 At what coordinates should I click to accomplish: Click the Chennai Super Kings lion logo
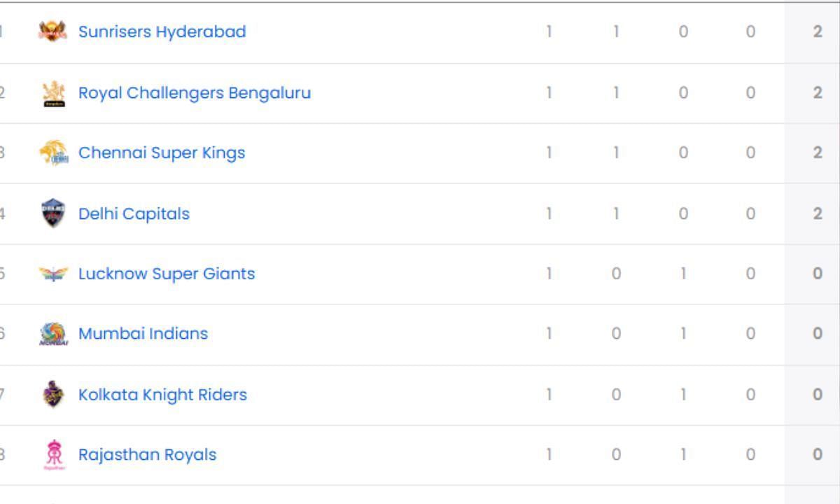click(x=53, y=153)
